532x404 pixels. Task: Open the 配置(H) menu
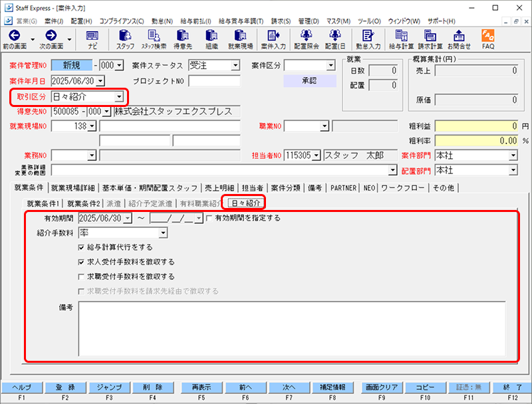81,21
